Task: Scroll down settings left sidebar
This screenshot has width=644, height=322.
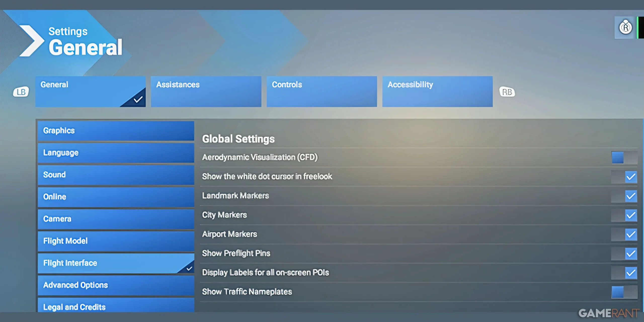Action: (116, 307)
